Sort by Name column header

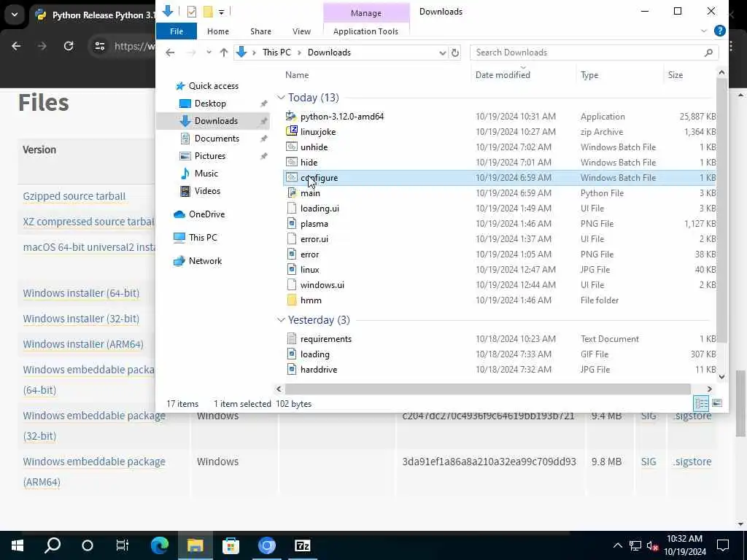click(297, 75)
